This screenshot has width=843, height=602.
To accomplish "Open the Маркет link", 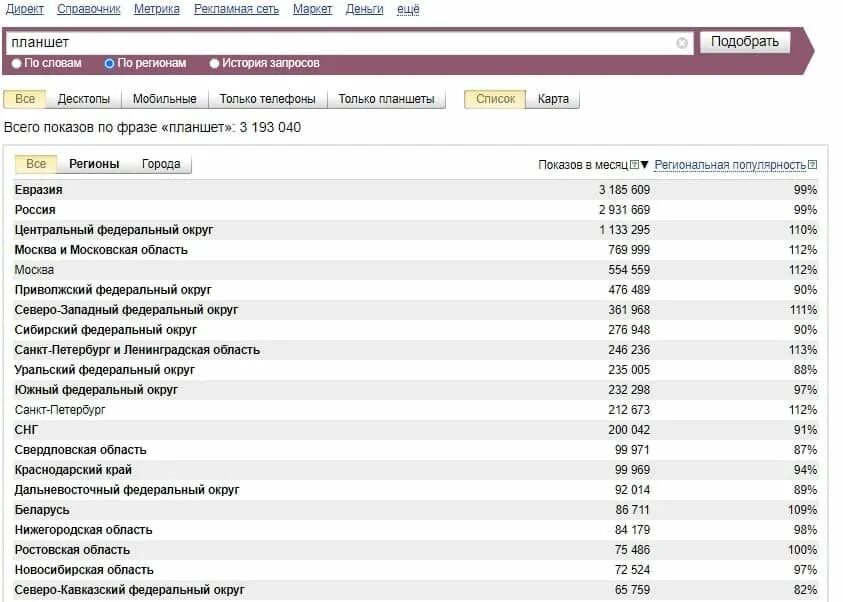I will point(312,9).
